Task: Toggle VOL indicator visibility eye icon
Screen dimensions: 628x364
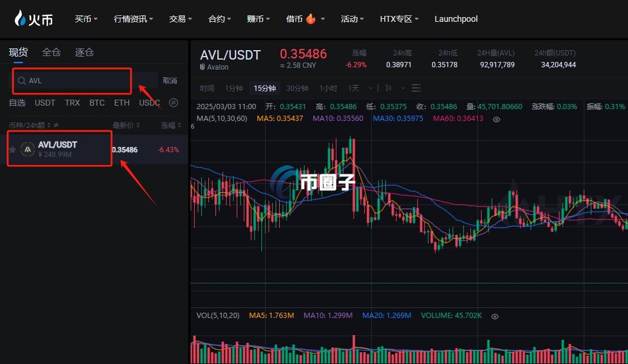Action: click(x=495, y=316)
